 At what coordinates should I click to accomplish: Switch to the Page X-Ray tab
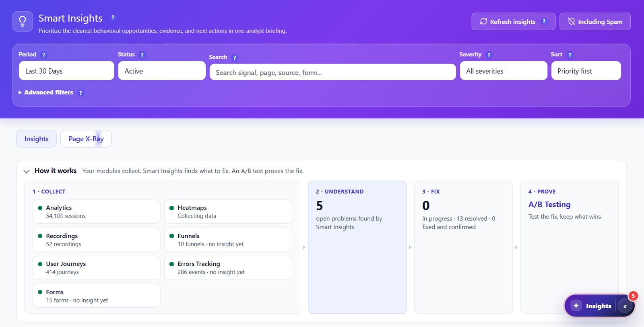[86, 139]
